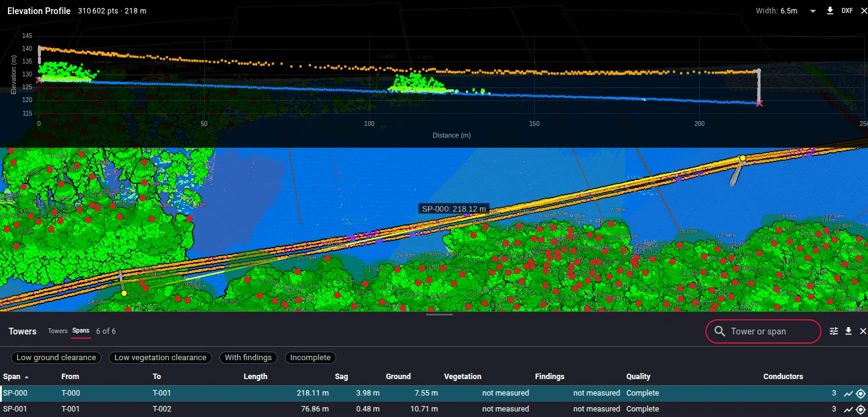Select the SP-000 row span name
Screen dimensions: 868x417
15,393
